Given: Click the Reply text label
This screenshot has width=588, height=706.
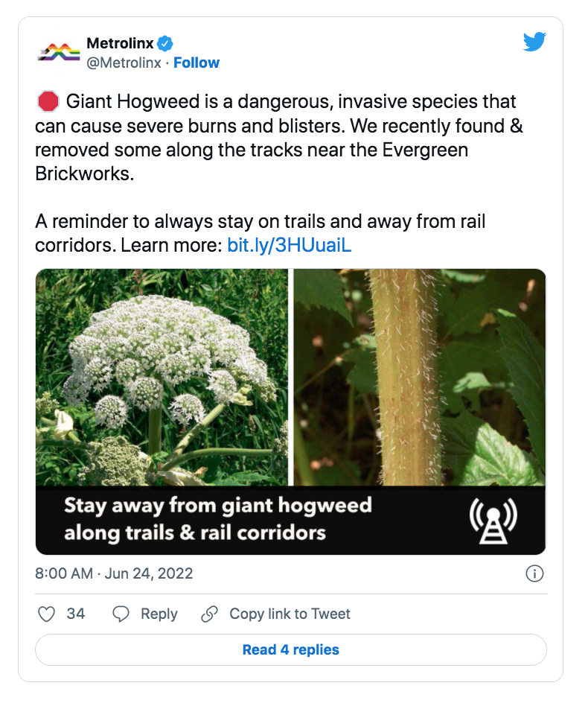Looking at the screenshot, I should point(159,614).
